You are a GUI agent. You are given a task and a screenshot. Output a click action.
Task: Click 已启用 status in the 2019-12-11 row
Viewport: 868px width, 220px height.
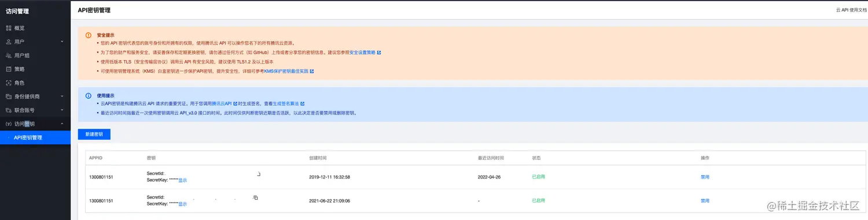(x=539, y=177)
